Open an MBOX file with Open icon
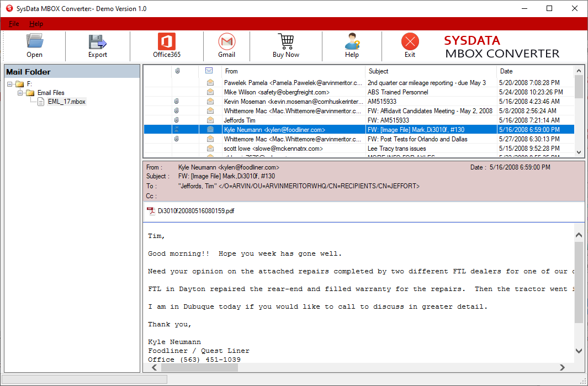Viewport: 588px width, 386px height. coord(34,41)
